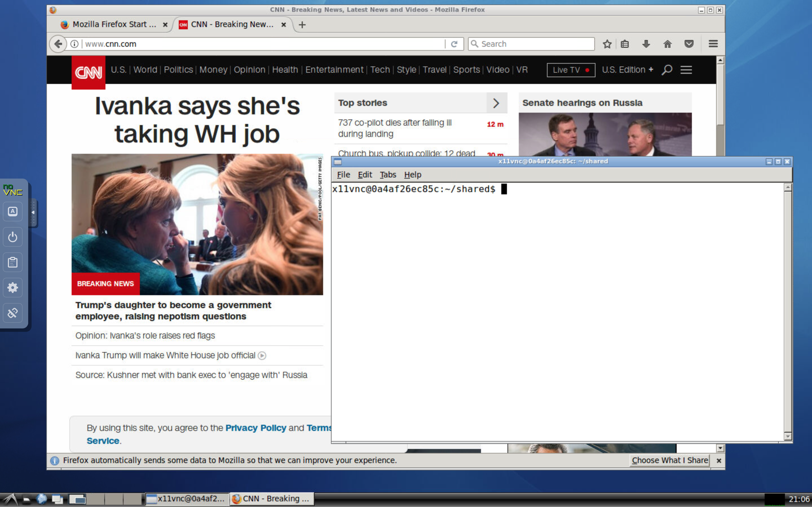The width and height of the screenshot is (812, 507).
Task: Click the Firefox Home icon
Action: coord(667,44)
